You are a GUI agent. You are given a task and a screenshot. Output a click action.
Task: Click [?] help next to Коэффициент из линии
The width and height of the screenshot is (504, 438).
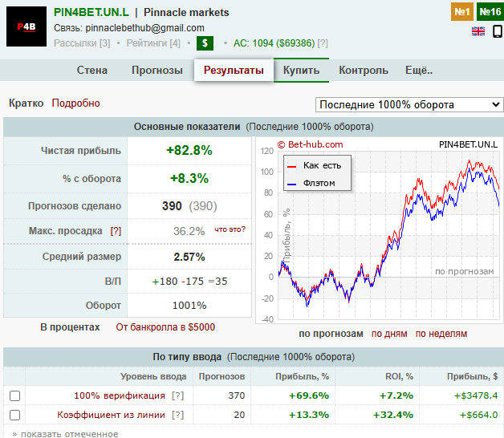pyautogui.click(x=177, y=415)
